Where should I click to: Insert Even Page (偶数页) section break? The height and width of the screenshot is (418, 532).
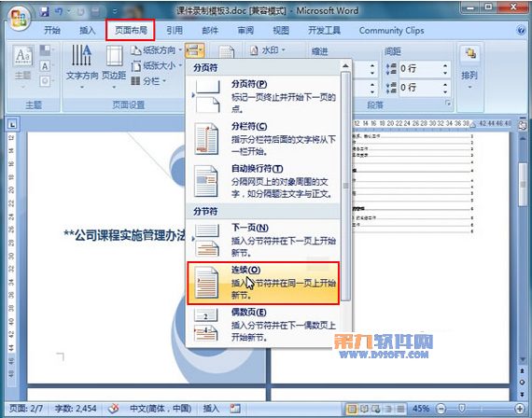tap(263, 325)
